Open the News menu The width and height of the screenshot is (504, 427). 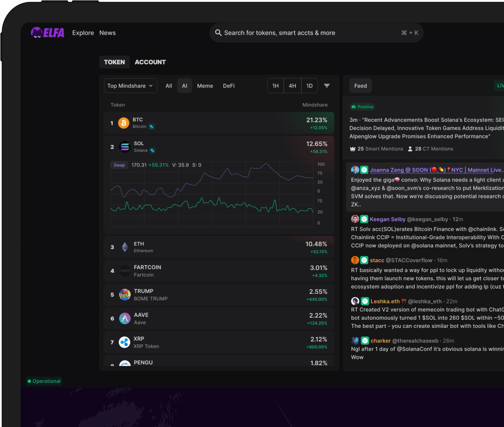(107, 33)
